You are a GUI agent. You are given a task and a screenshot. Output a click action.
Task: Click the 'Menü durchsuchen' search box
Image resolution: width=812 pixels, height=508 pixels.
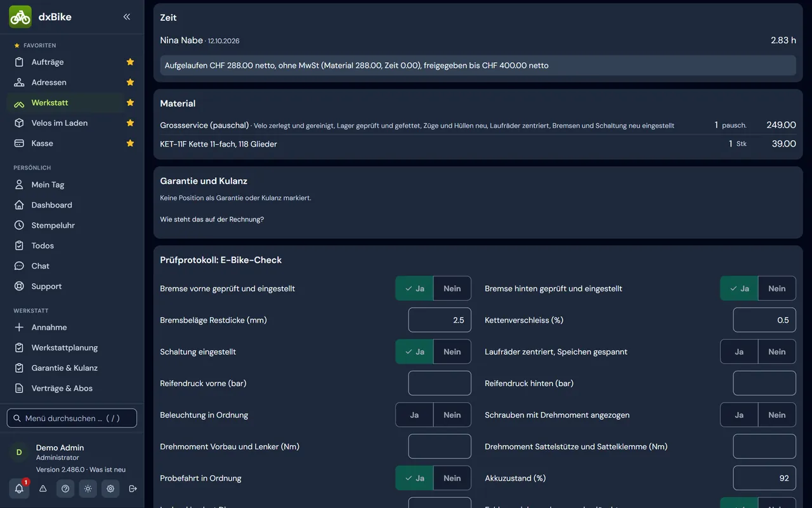[x=72, y=418]
